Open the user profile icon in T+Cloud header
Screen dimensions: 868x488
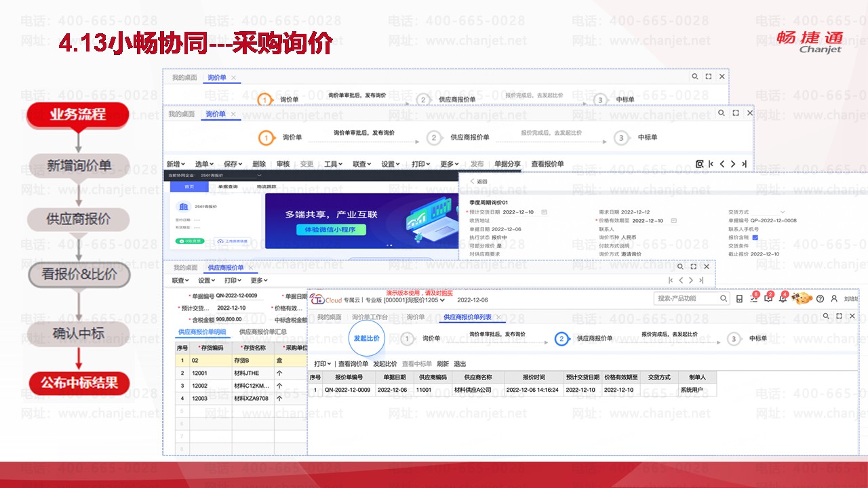pos(834,298)
